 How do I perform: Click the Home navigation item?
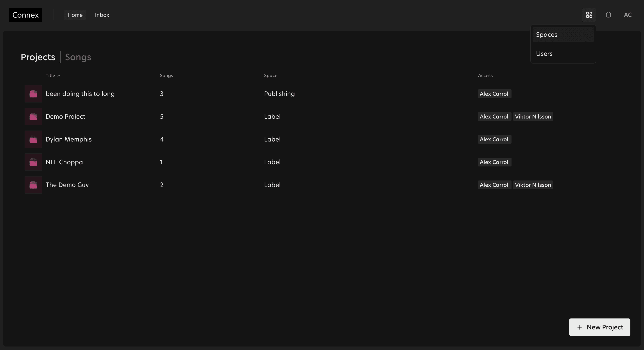75,15
